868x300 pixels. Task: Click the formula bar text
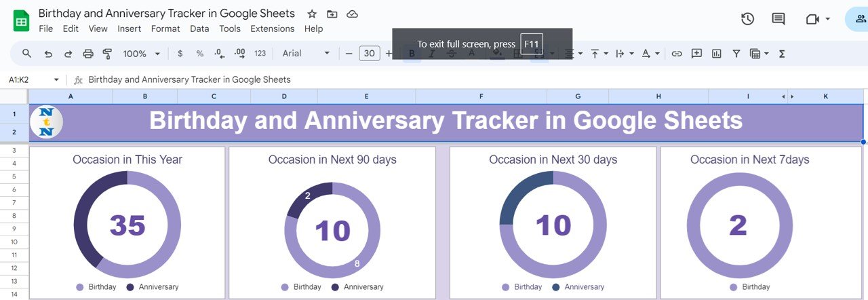(189, 79)
